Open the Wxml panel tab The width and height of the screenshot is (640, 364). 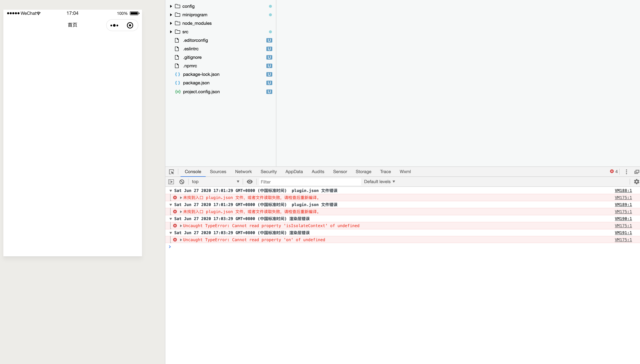[x=405, y=171]
